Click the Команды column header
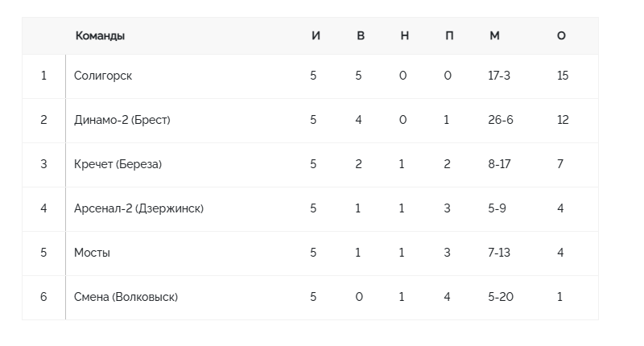Screen dimensions: 644x346 pyautogui.click(x=100, y=36)
